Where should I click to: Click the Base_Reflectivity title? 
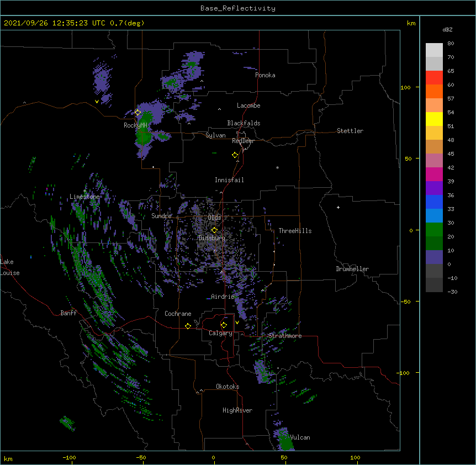tap(238, 8)
